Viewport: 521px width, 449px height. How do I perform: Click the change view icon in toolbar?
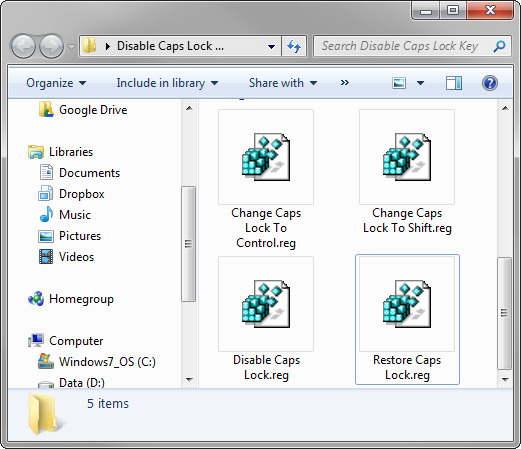coord(399,83)
